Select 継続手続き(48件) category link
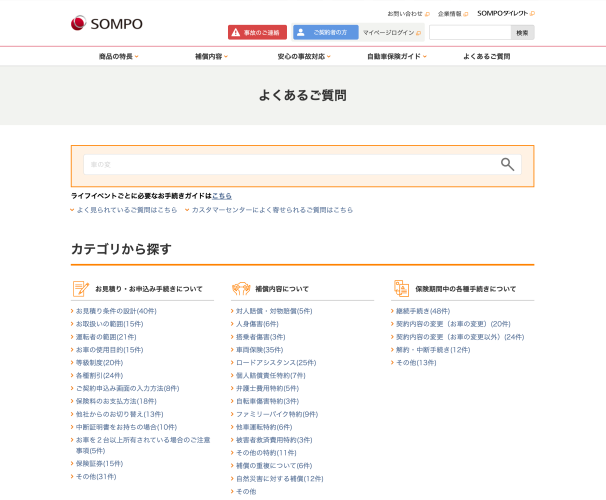Viewport: 606px width, 500px height. coord(423,311)
